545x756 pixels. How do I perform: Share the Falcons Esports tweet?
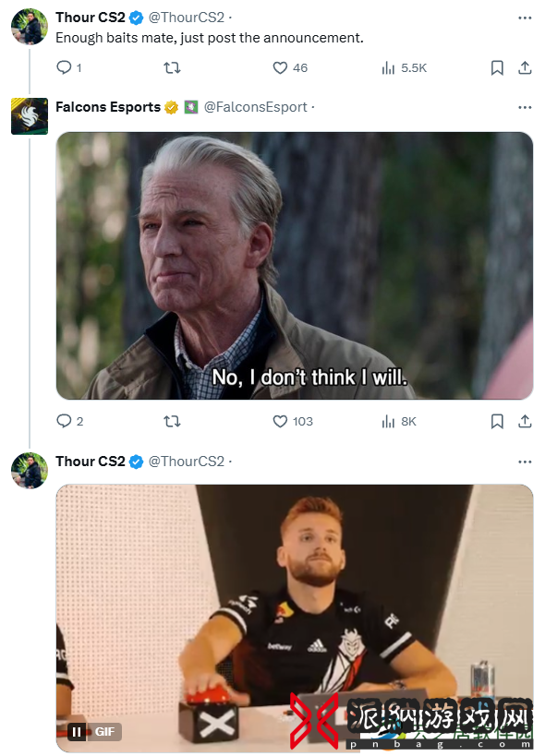(x=525, y=421)
